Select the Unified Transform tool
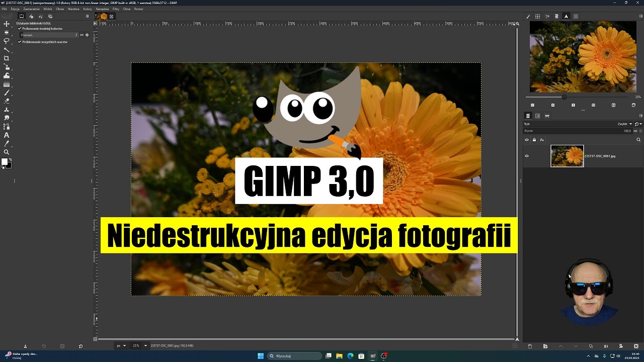 pyautogui.click(x=7, y=66)
